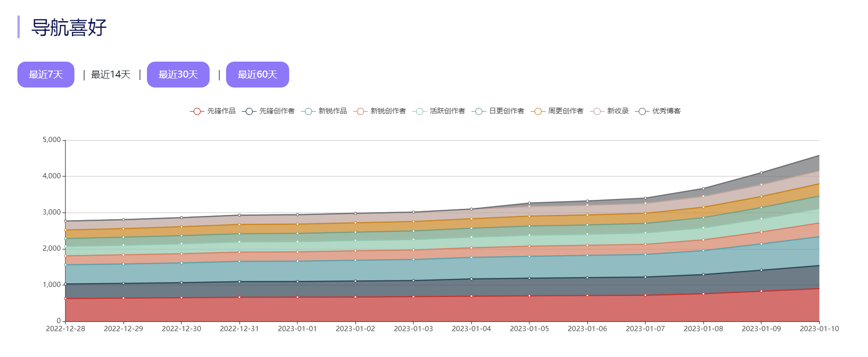868x357 pixels.
Task: Click the 导航喜好 chart title
Action: [x=69, y=27]
